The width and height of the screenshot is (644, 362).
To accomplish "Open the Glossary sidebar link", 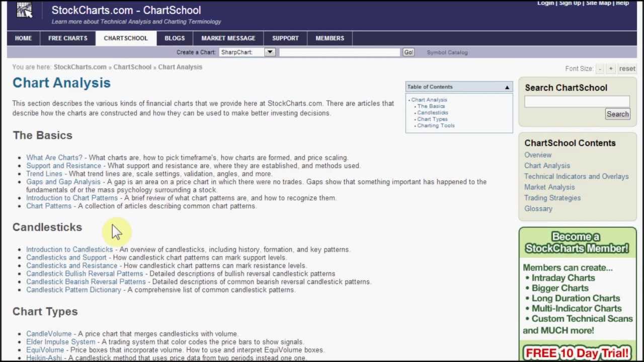I will tap(538, 209).
